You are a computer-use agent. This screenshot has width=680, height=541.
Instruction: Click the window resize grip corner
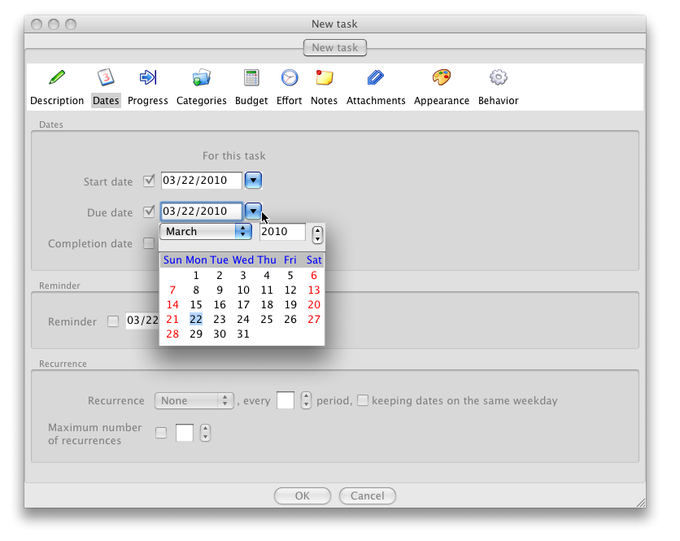tap(641, 502)
